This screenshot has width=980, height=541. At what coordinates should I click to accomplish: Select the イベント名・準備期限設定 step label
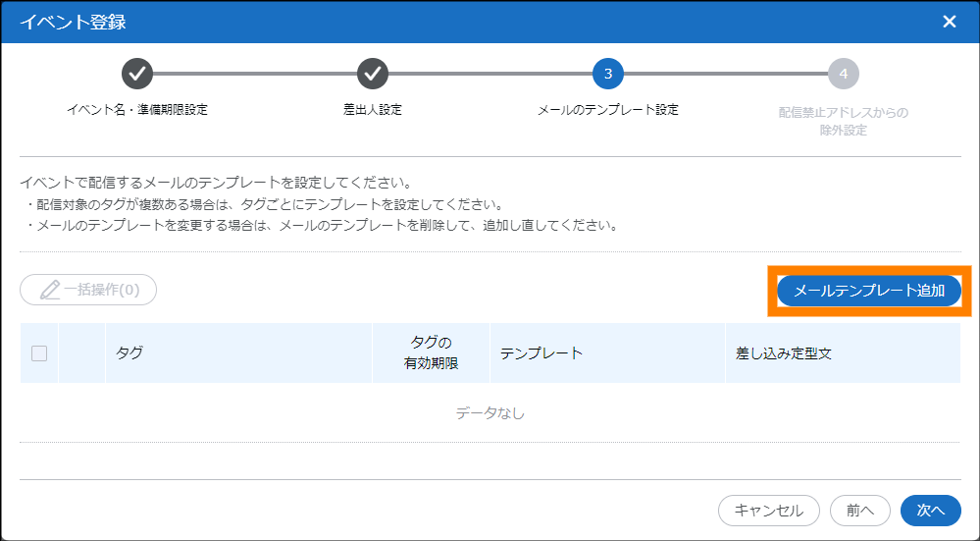pyautogui.click(x=137, y=109)
